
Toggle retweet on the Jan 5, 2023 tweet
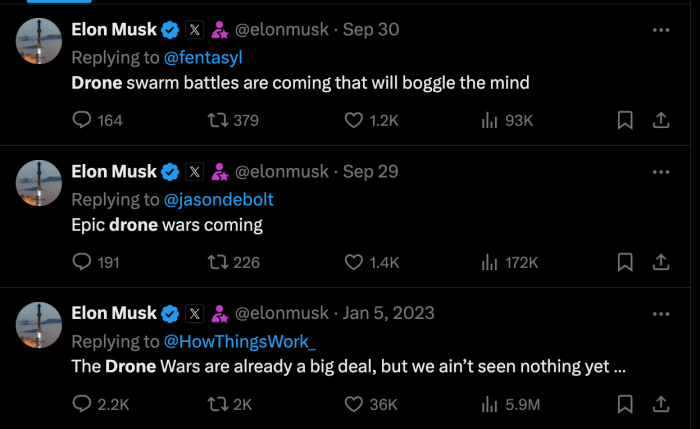coord(217,404)
